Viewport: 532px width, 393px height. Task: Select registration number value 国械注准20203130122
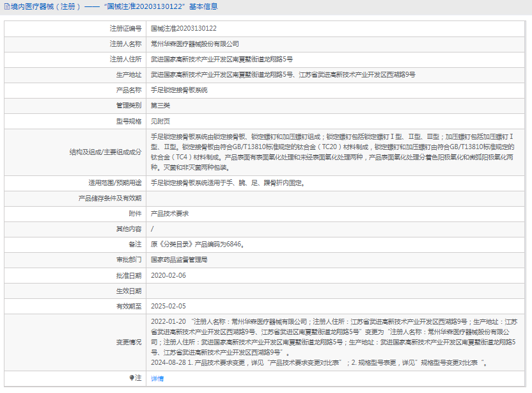(x=184, y=29)
